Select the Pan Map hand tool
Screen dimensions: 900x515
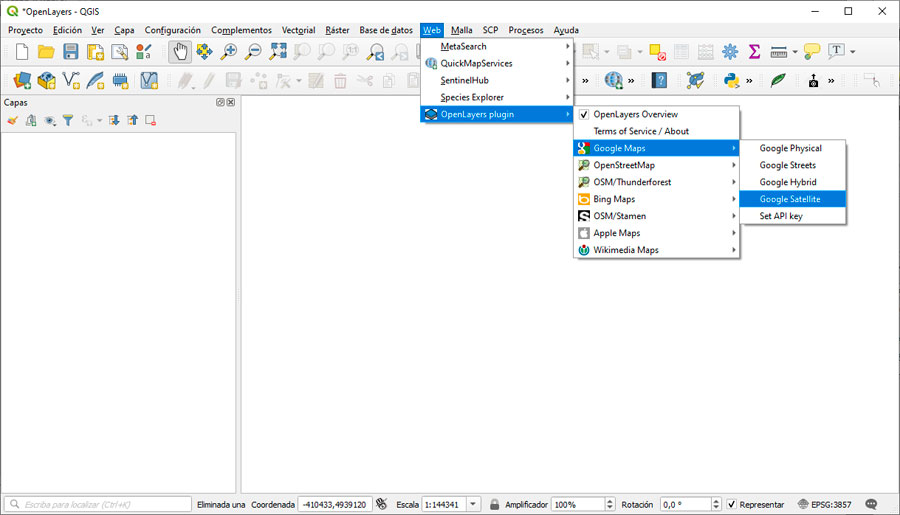(180, 52)
